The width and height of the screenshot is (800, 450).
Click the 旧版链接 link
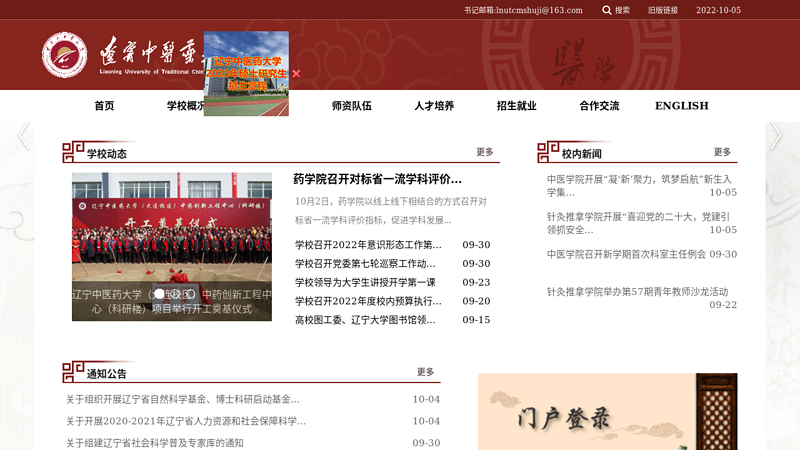click(x=663, y=10)
